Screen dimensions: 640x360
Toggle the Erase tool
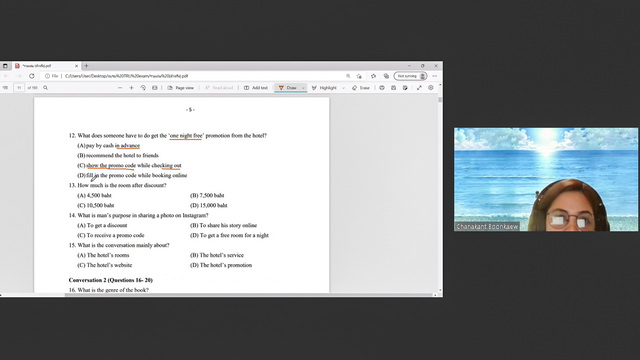click(x=361, y=88)
